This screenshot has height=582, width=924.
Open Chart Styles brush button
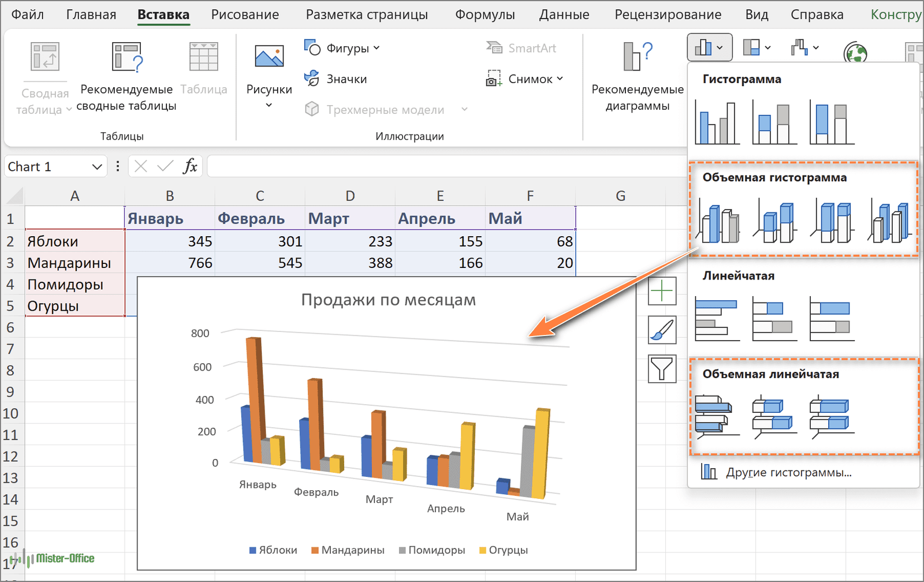coord(662,330)
